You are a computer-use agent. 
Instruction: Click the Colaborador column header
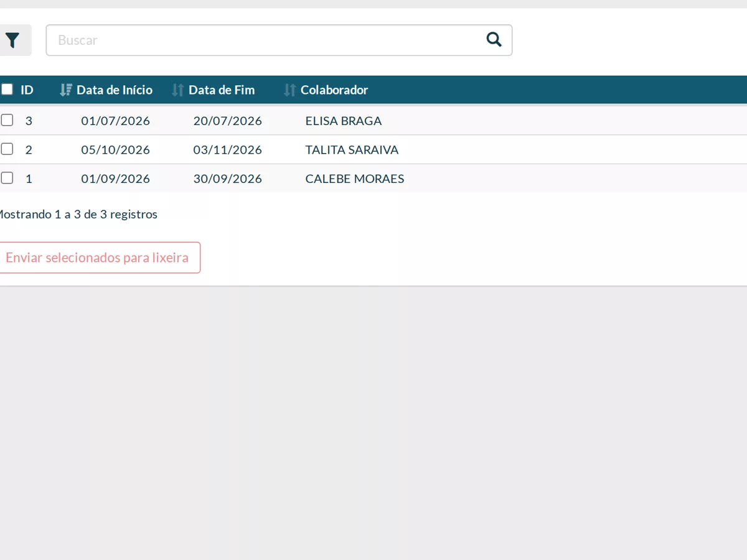[334, 90]
